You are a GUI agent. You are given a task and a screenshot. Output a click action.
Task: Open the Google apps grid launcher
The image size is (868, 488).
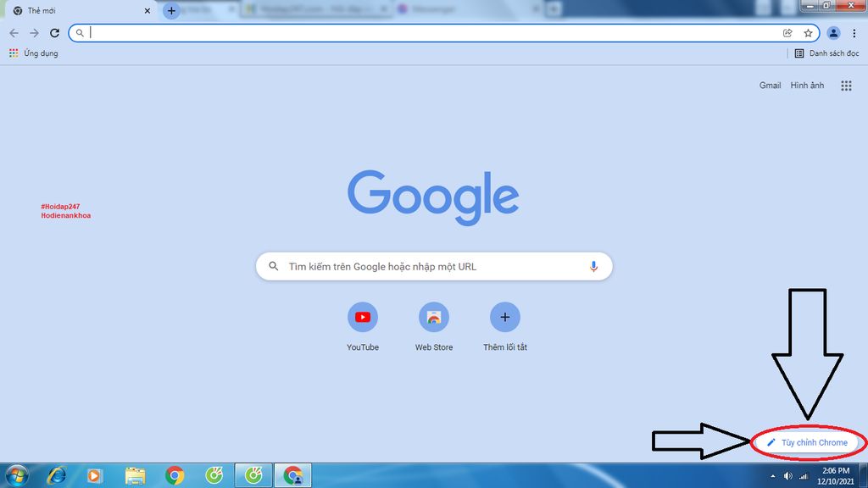846,86
